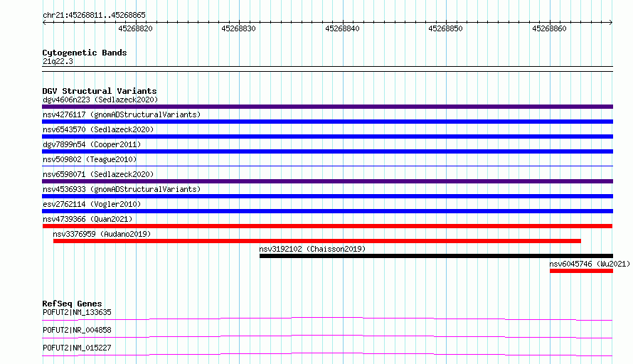
Task: Select the 21q22.3 band label
Action: tap(58, 61)
